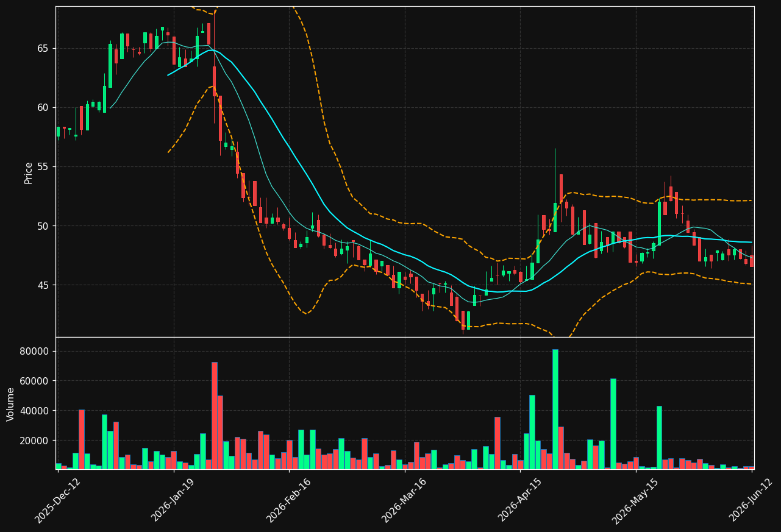Click the 2026-Jan-19 date label

pos(173,500)
